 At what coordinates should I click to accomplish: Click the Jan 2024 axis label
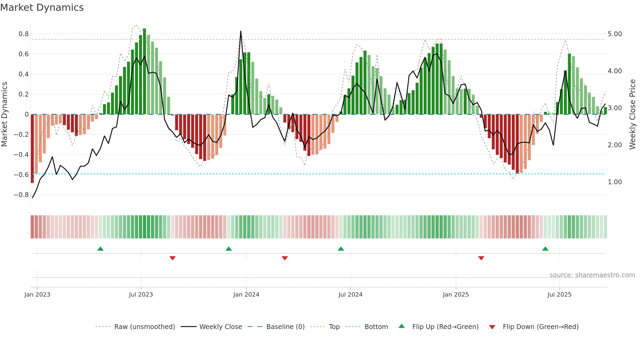point(246,294)
